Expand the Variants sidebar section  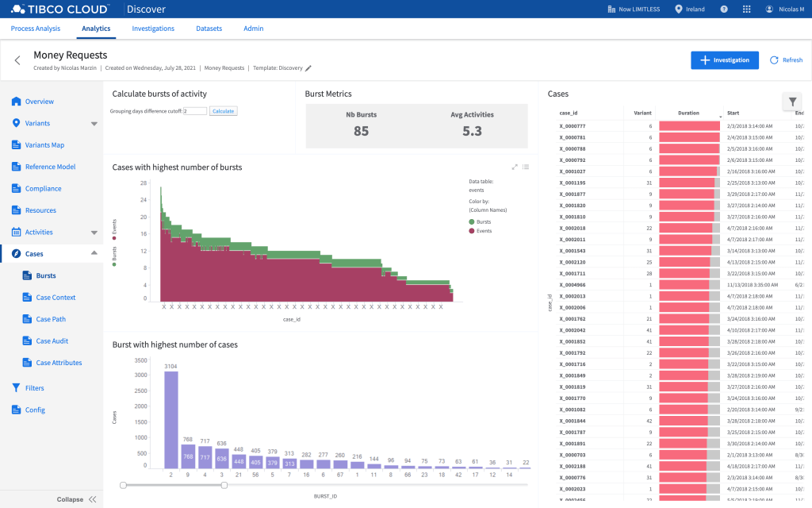coord(94,124)
